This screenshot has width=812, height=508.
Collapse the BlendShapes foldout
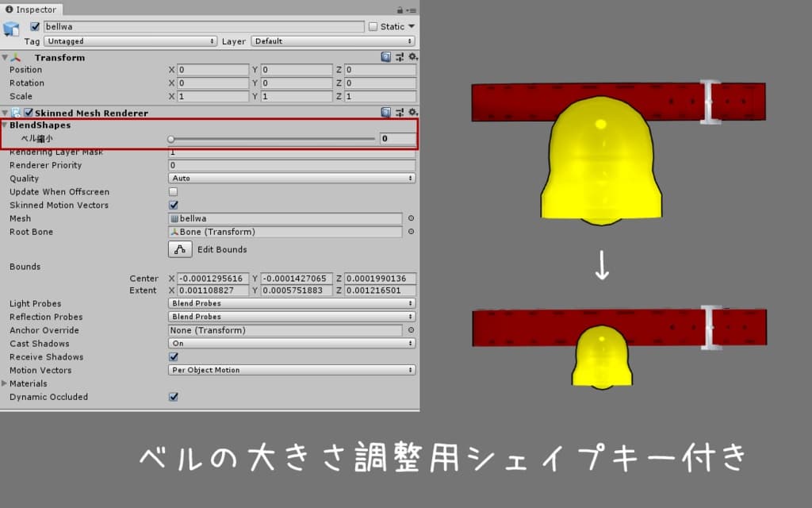(5, 125)
